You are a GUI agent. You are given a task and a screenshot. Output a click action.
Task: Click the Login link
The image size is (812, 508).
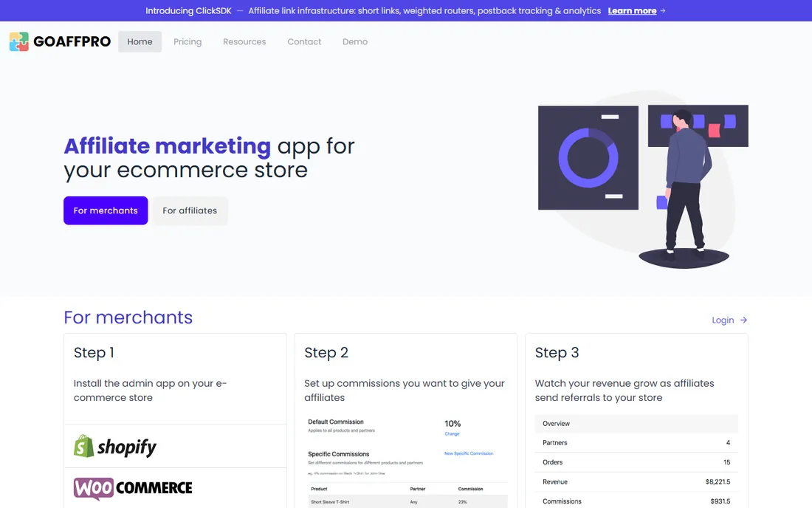click(x=723, y=320)
